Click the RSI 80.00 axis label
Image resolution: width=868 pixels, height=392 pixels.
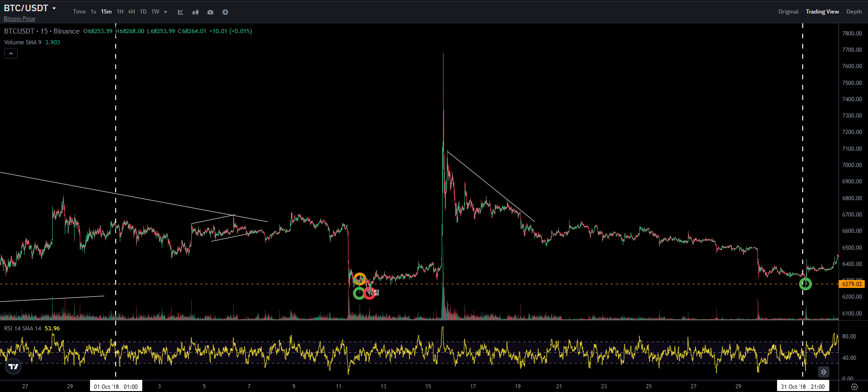(x=849, y=336)
